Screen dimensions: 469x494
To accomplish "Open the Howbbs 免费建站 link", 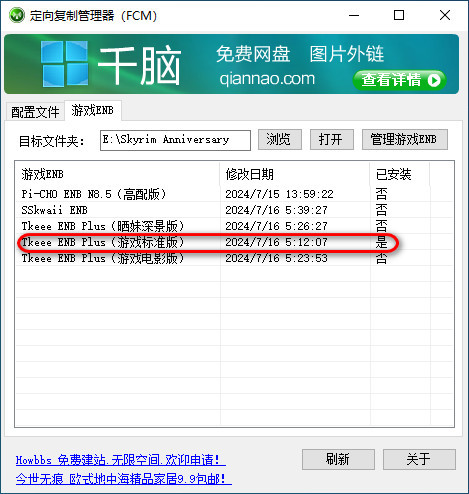I will click(x=121, y=460).
